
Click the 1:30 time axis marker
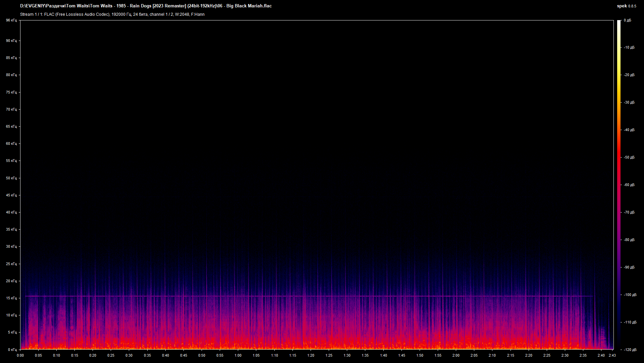pyautogui.click(x=347, y=355)
